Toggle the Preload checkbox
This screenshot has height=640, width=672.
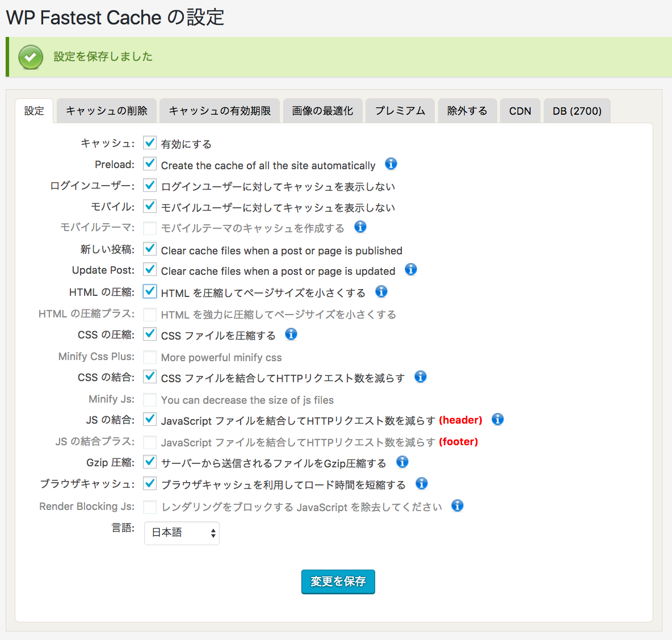click(150, 164)
